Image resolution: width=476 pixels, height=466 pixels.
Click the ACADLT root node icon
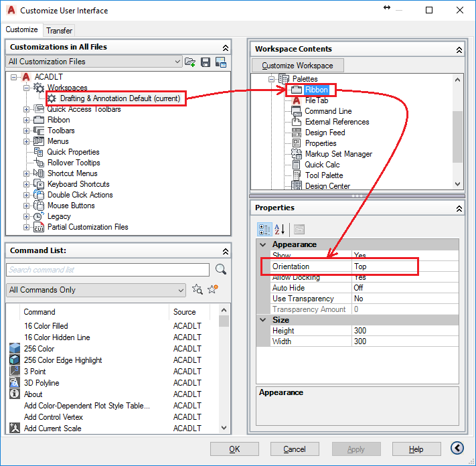(26, 77)
